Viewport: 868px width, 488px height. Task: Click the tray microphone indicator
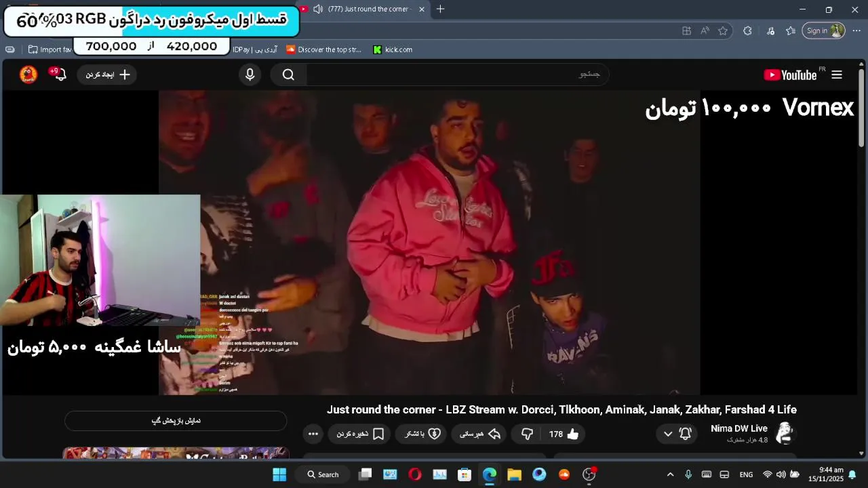pos(688,474)
